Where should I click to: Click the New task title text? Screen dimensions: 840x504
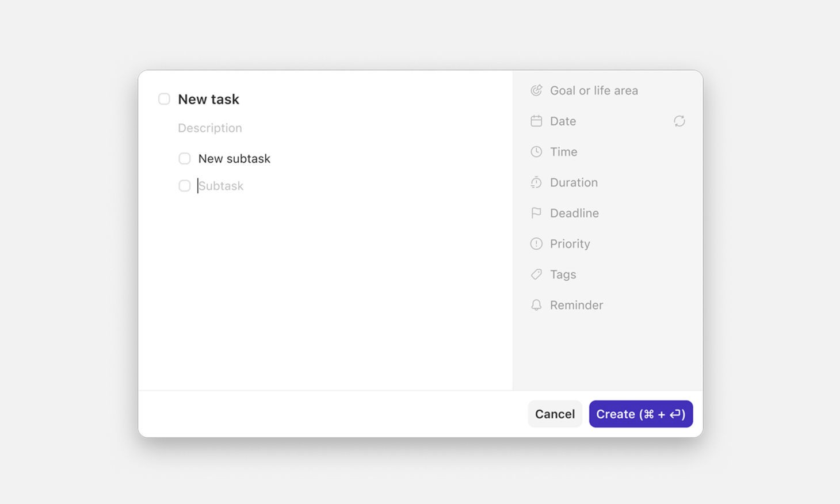point(208,99)
